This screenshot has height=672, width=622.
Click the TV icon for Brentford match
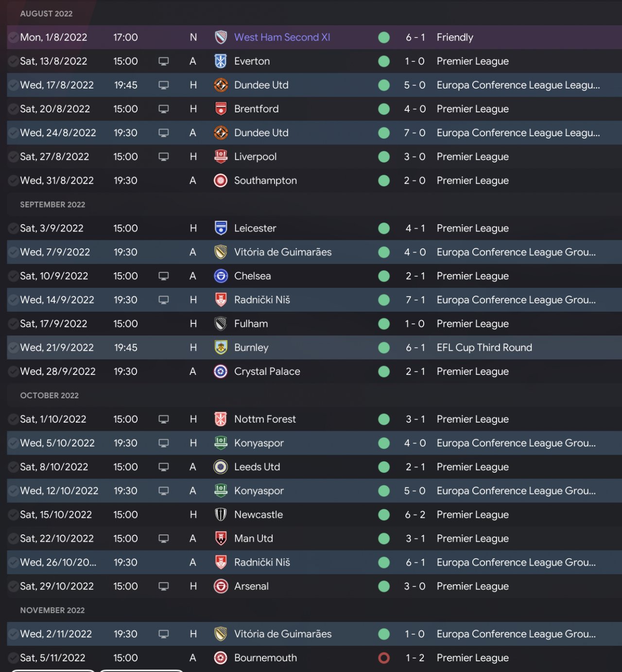[164, 109]
